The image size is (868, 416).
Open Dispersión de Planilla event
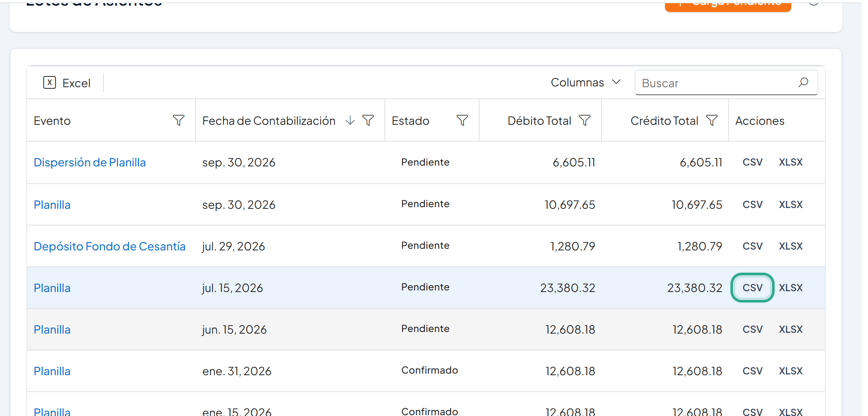pyautogui.click(x=90, y=162)
